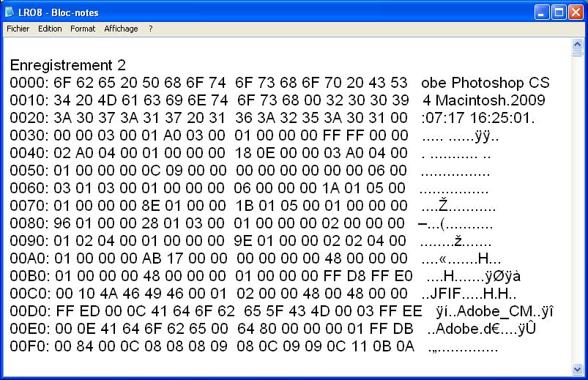Click hex bytes "8E 01 00 00" on line 0070

pyautogui.click(x=184, y=206)
